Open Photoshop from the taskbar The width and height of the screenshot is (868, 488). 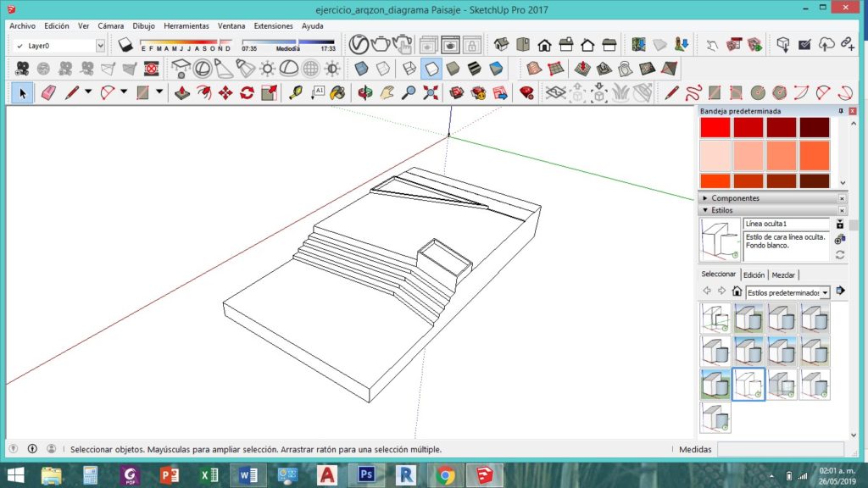[366, 474]
